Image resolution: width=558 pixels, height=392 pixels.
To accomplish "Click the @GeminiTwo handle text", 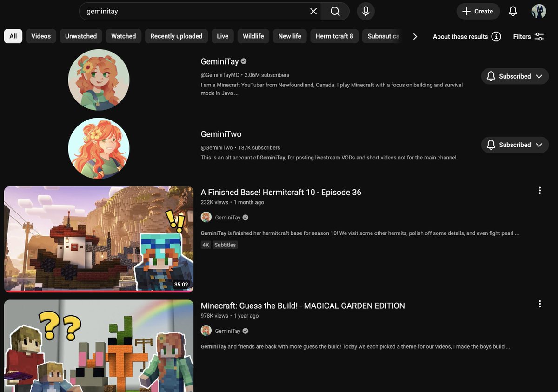I will tap(217, 147).
